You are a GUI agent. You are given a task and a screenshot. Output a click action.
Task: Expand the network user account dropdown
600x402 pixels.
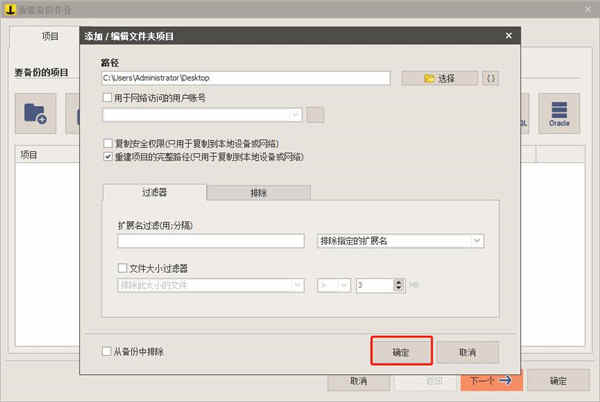click(x=202, y=115)
